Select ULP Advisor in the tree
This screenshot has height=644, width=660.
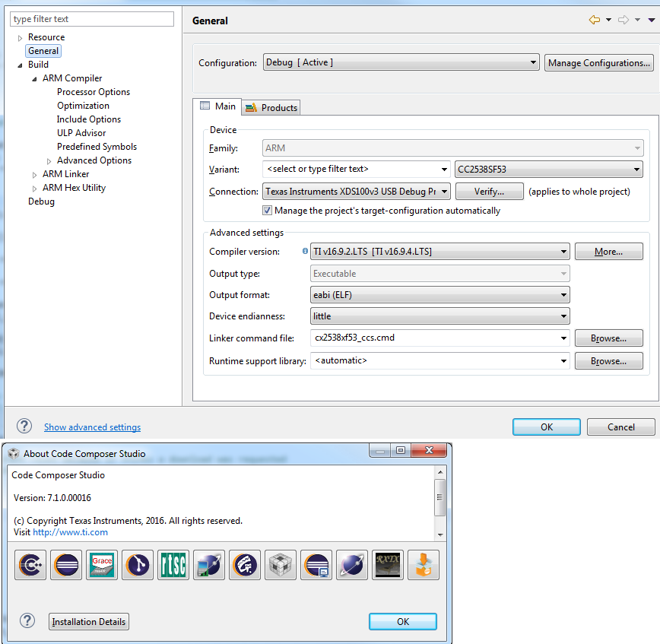pyautogui.click(x=81, y=133)
